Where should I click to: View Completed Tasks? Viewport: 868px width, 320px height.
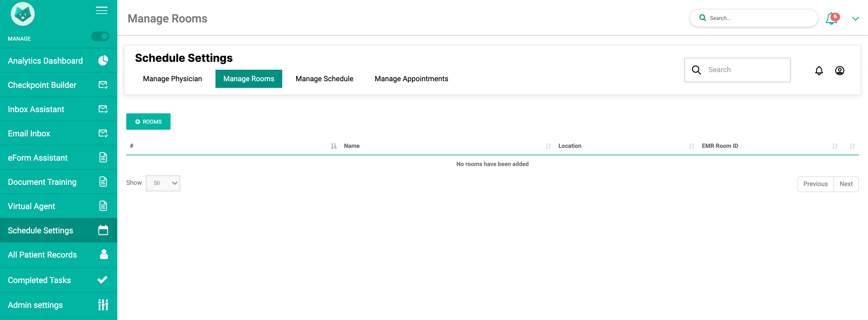tap(59, 280)
